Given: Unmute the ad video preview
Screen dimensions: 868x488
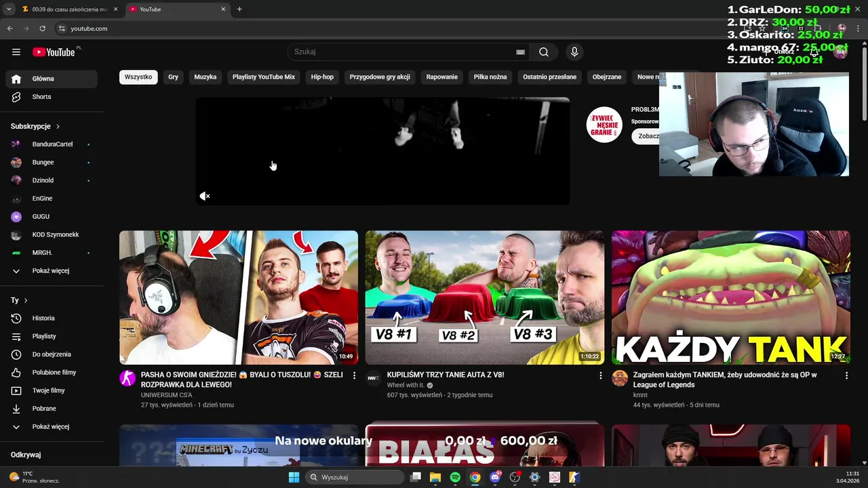Looking at the screenshot, I should point(205,197).
